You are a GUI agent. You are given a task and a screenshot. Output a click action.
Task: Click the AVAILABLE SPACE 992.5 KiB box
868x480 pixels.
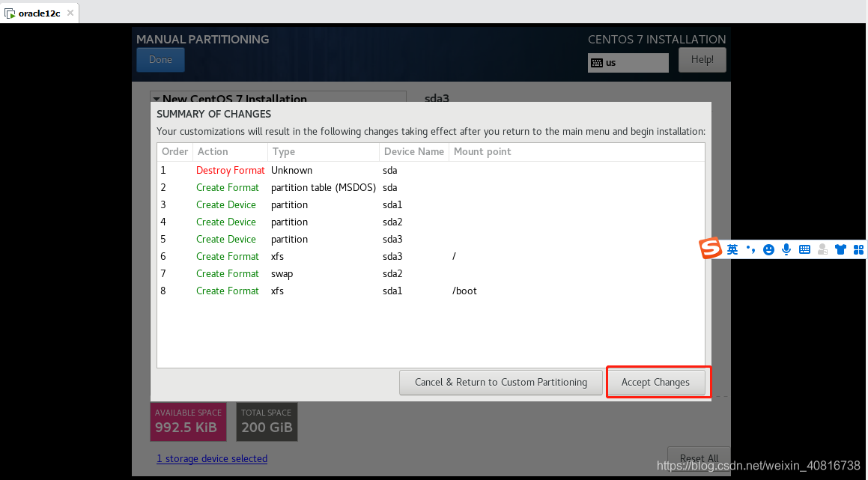188,422
